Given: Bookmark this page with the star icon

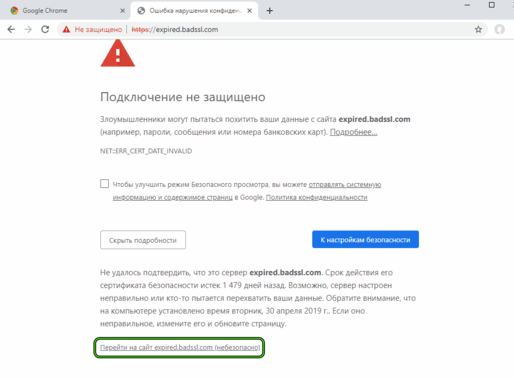Looking at the screenshot, I should pos(478,29).
